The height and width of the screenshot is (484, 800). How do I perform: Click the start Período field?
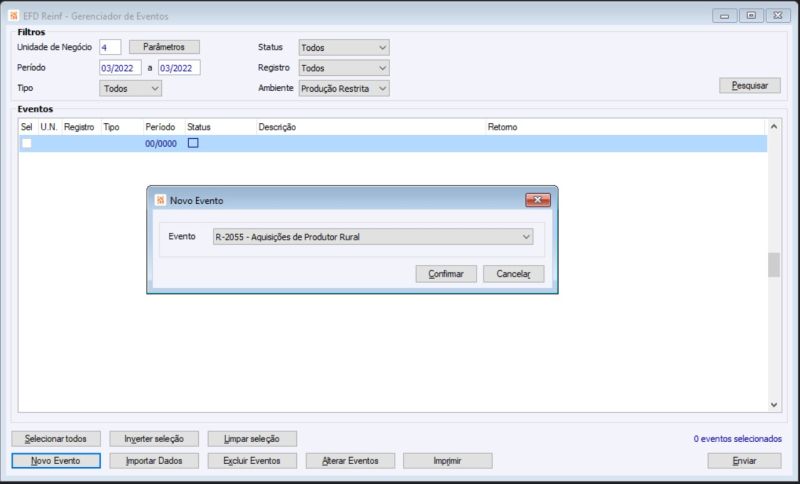point(120,68)
